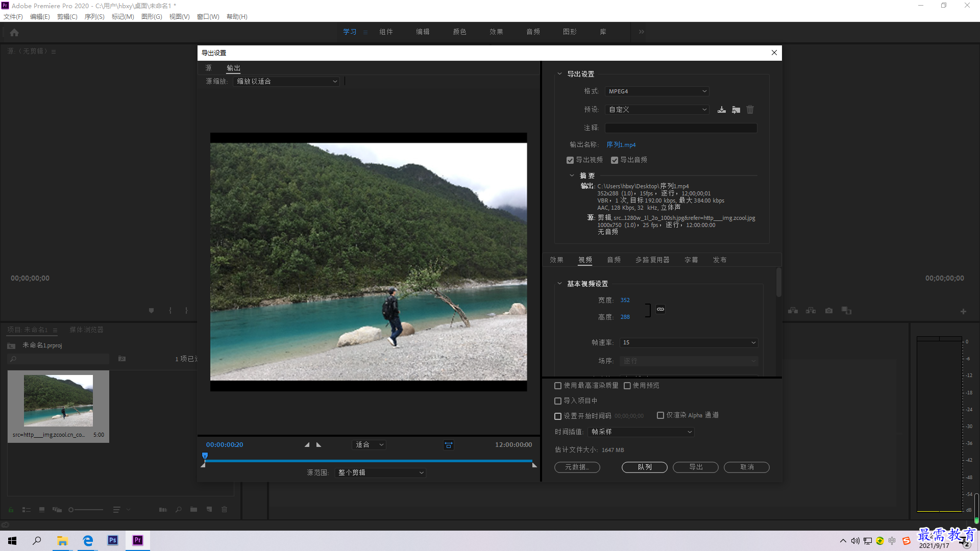Switch to the Multiplexer tab
980x551 pixels.
tap(652, 260)
